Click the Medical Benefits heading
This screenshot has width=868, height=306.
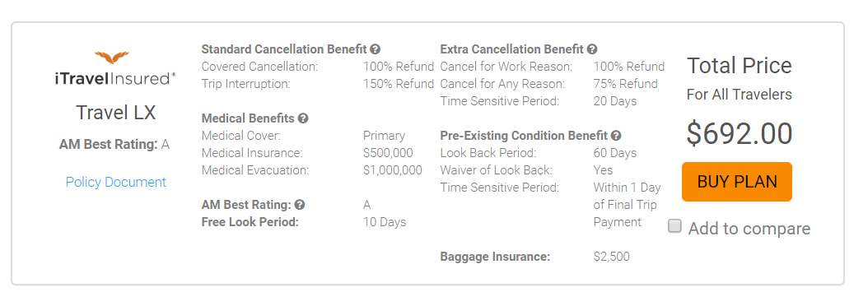(x=248, y=118)
